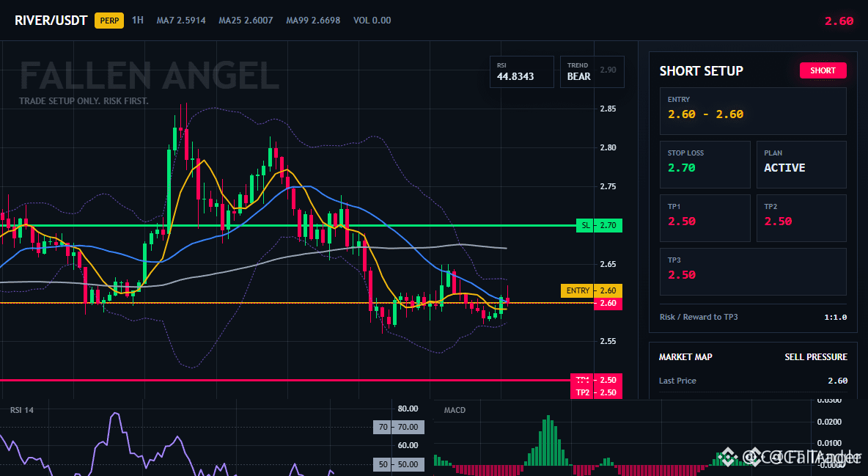This screenshot has height=476, width=868.
Task: Open the ENTRY 2.60 - 2.60 card
Action: click(x=753, y=111)
